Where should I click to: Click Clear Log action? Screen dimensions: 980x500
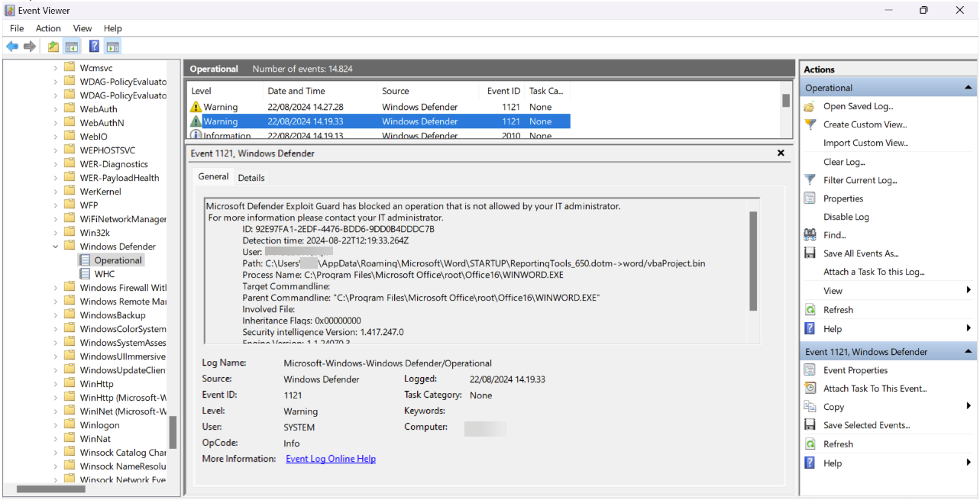844,162
